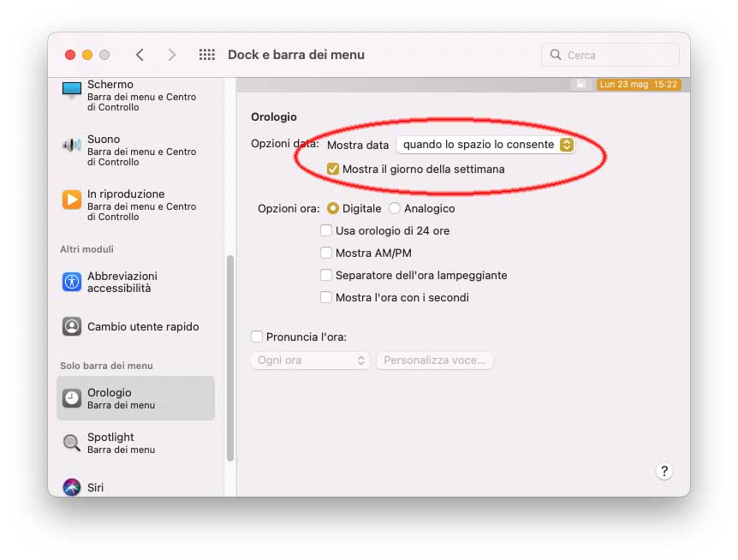The height and width of the screenshot is (560, 738).
Task: Go back with the left arrow
Action: point(140,55)
